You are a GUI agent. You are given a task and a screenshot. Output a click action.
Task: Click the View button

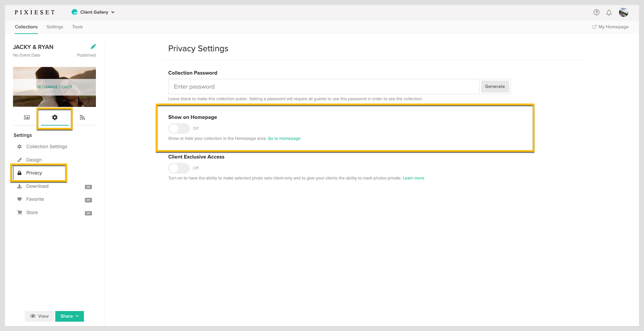click(40, 316)
